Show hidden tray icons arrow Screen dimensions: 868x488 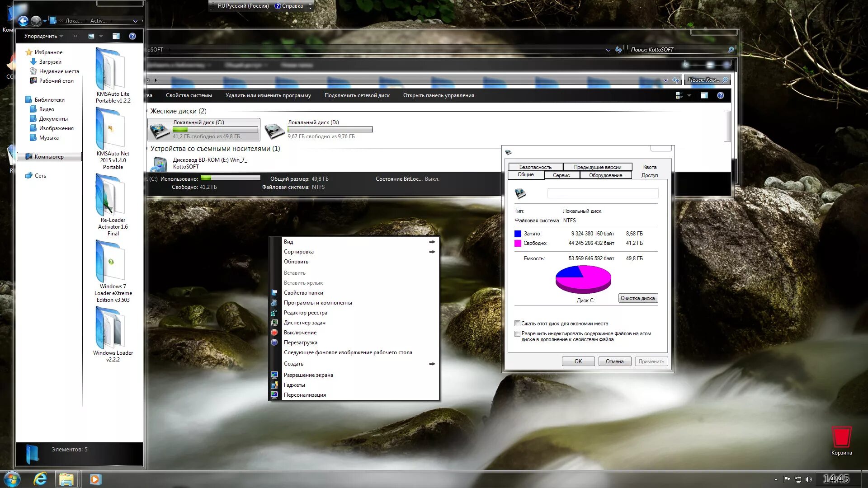click(776, 479)
